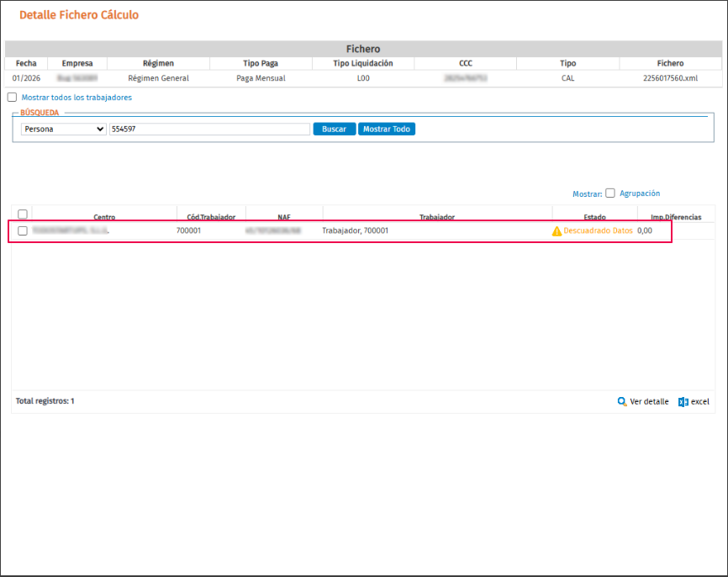
Task: Open the Mostrar todos los trabajadores link
Action: coord(76,98)
